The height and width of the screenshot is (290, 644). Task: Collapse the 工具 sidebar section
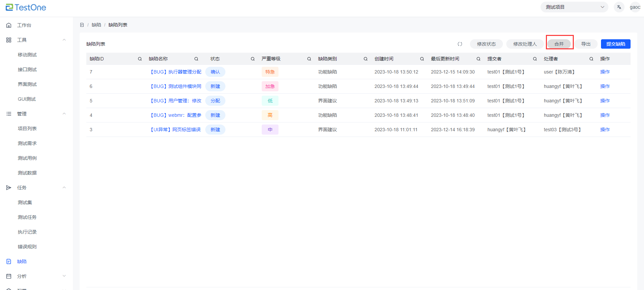click(x=64, y=40)
